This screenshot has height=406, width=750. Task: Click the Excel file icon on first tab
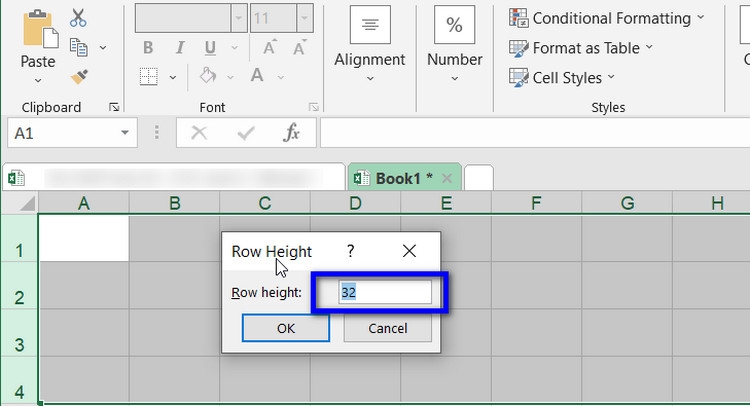point(16,178)
